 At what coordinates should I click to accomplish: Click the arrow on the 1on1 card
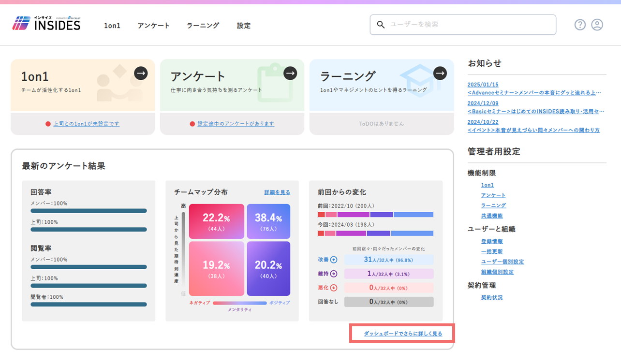pyautogui.click(x=141, y=73)
